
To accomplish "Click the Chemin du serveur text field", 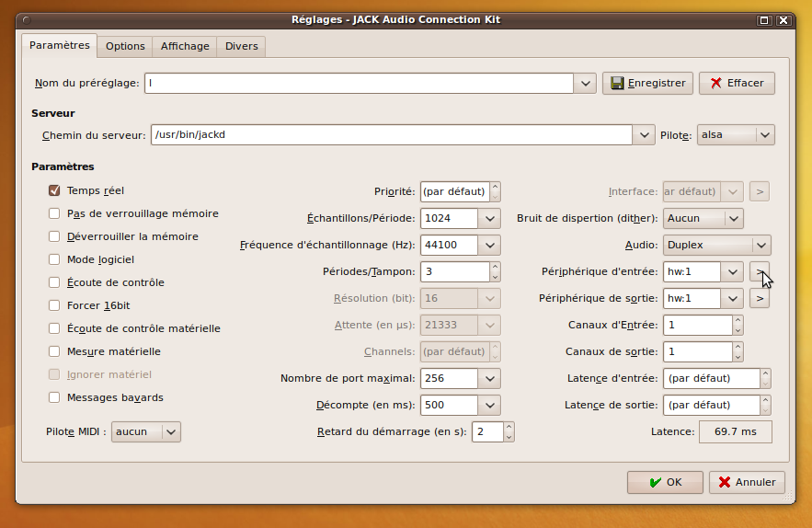I will tap(391, 135).
